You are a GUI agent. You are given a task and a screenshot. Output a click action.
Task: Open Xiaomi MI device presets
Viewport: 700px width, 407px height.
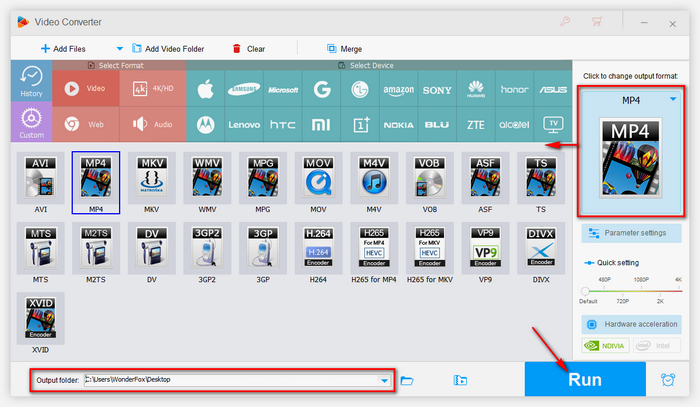coord(321,125)
